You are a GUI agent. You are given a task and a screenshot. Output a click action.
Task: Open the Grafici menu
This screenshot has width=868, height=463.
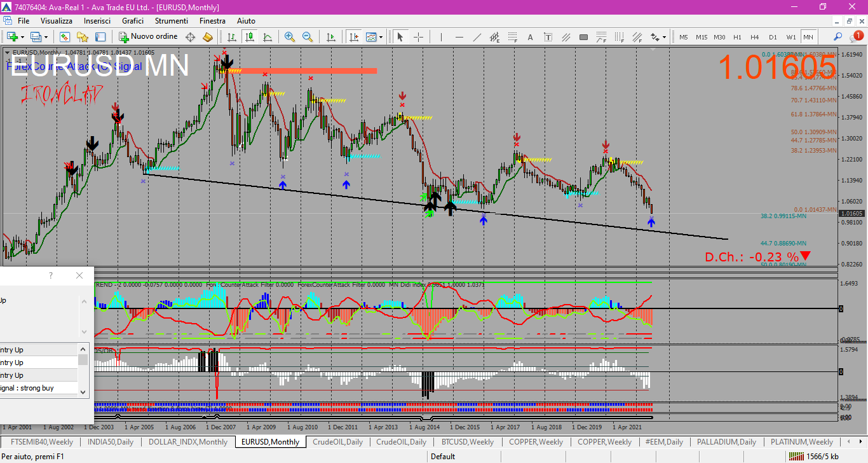point(133,21)
